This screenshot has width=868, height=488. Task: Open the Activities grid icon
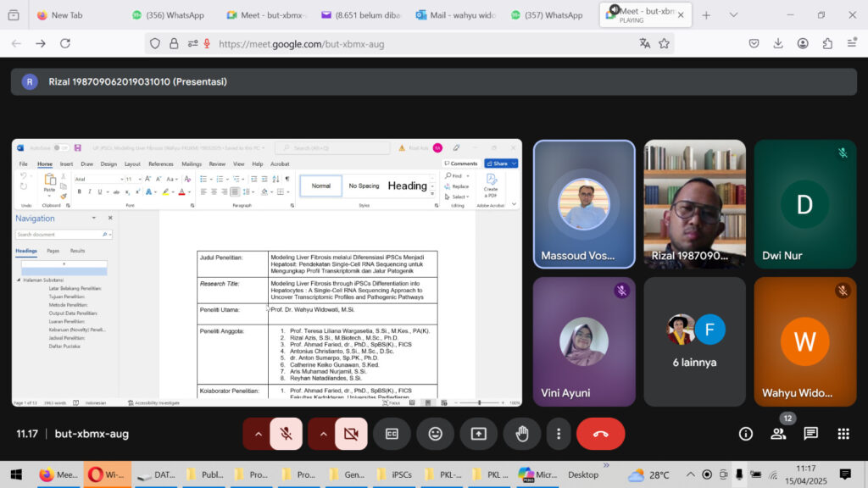point(843,434)
